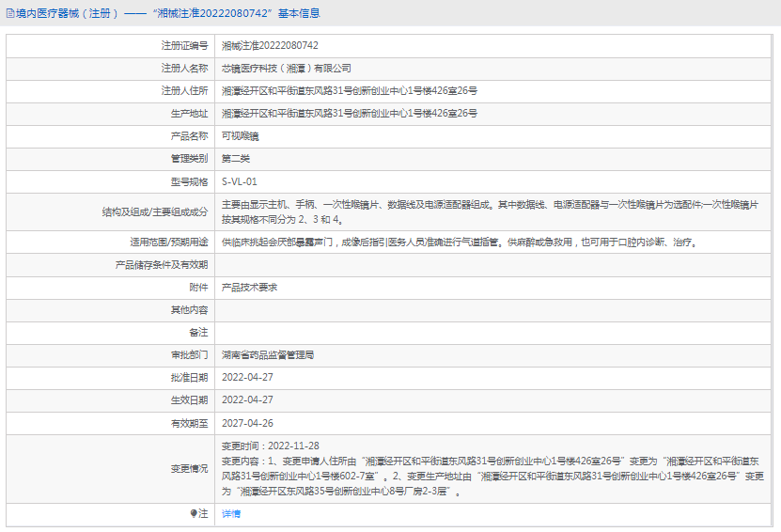Click the 管理类别 row label

coord(189,159)
